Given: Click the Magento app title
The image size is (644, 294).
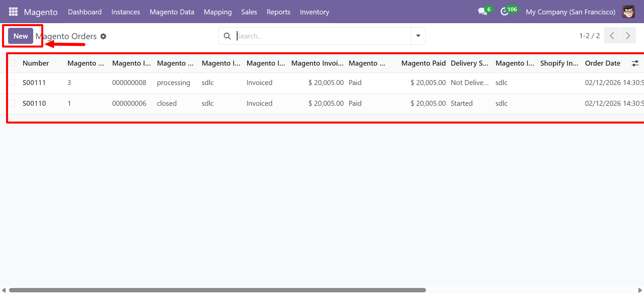Looking at the screenshot, I should 41,12.
